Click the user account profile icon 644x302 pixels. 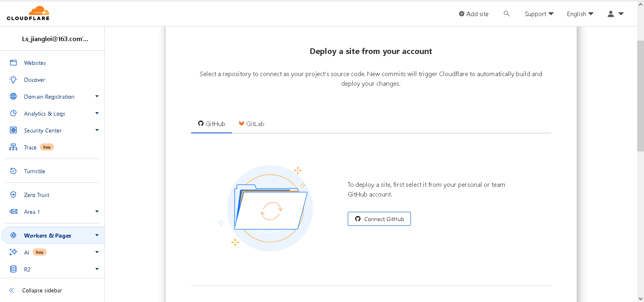[611, 14]
